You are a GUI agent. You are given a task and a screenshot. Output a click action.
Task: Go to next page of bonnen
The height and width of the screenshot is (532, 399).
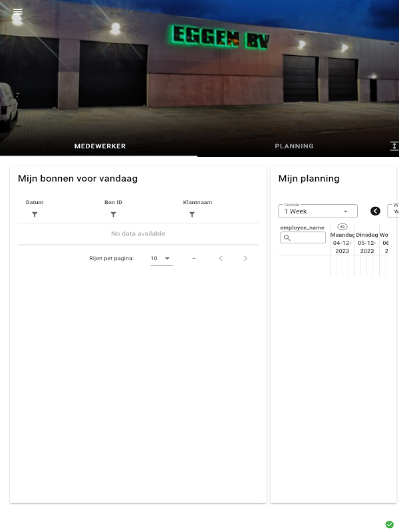click(245, 259)
